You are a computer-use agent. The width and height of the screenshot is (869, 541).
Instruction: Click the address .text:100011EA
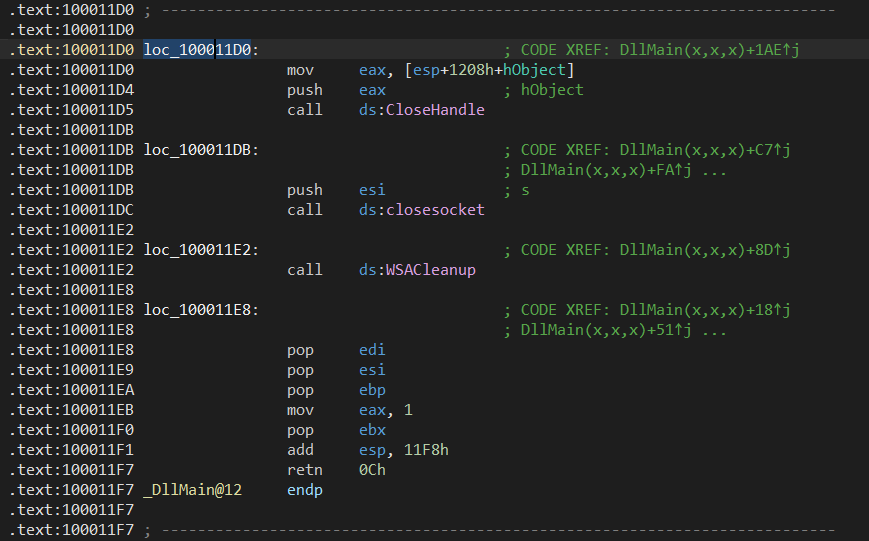(x=71, y=390)
